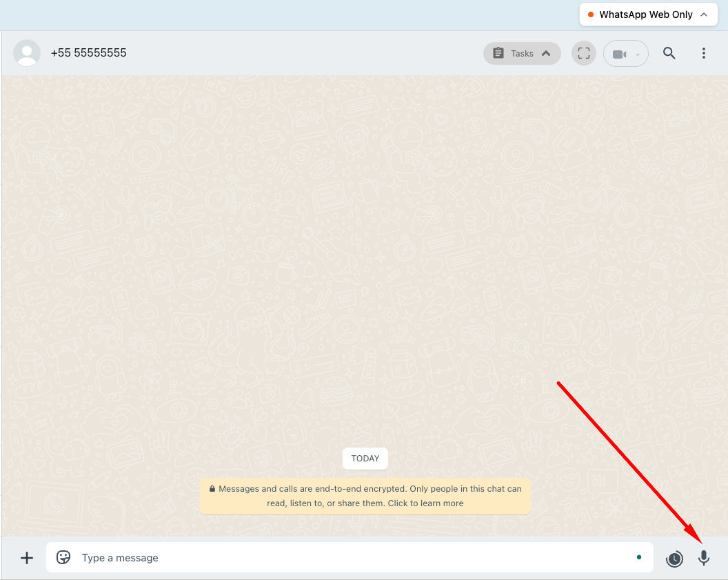This screenshot has width=728, height=580.
Task: Click the green online status dot
Action: [638, 557]
